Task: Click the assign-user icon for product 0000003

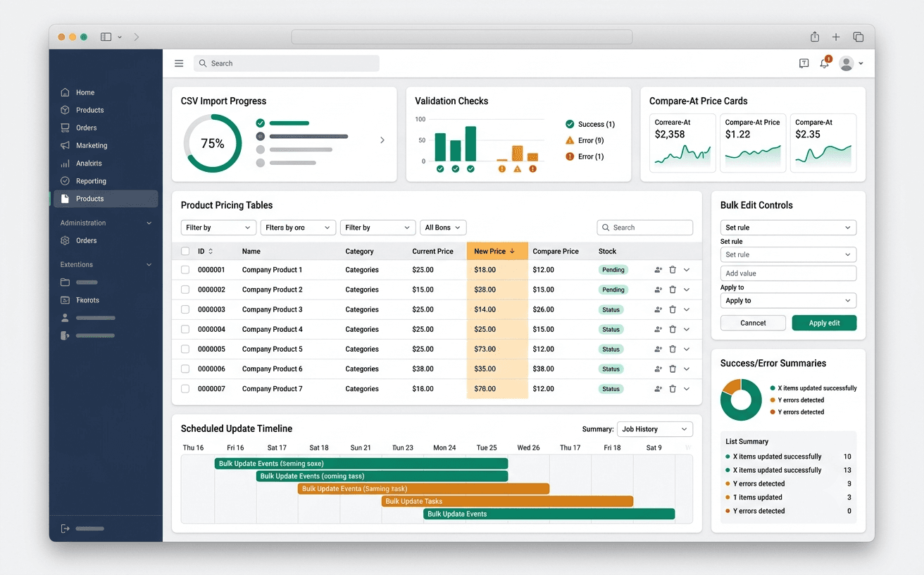Action: 658,309
